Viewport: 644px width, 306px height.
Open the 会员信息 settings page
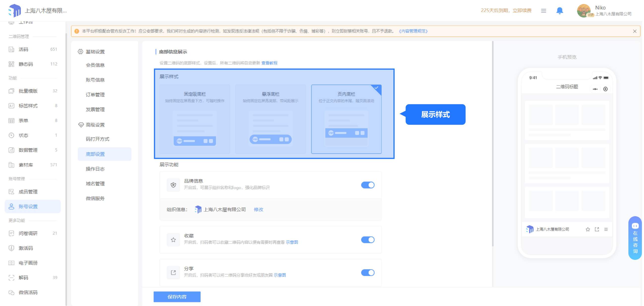click(95, 65)
